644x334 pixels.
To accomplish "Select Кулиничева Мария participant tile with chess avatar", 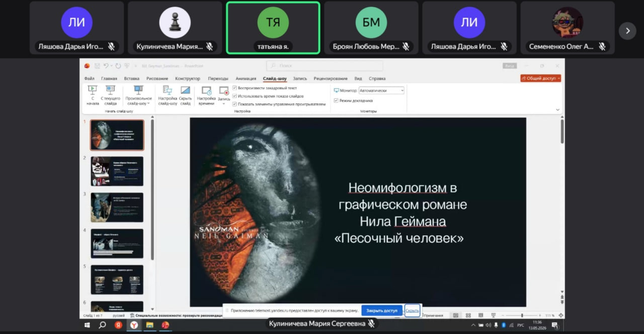I will click(175, 28).
